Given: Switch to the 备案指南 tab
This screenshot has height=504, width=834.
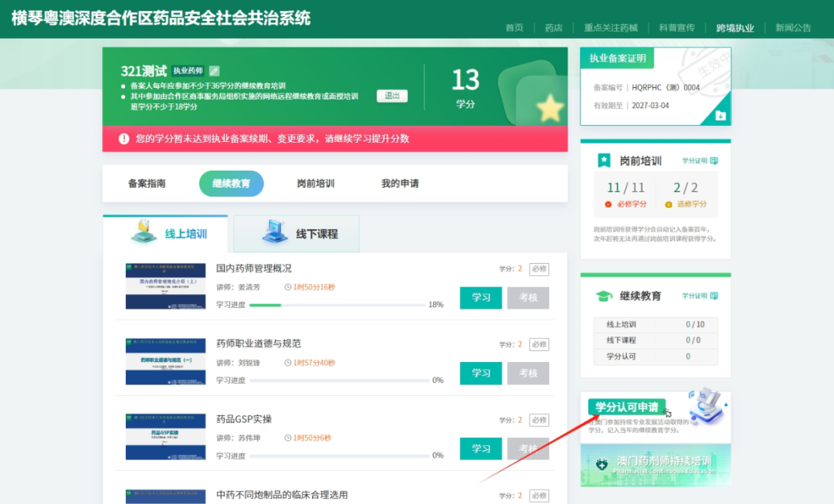Looking at the screenshot, I should click(147, 183).
